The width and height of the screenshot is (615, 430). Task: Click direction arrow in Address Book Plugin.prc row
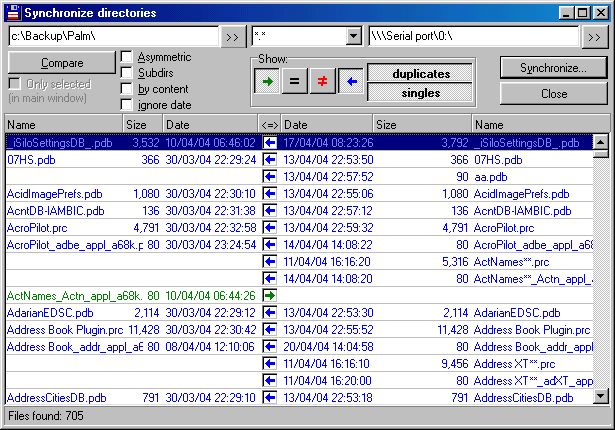tap(270, 330)
